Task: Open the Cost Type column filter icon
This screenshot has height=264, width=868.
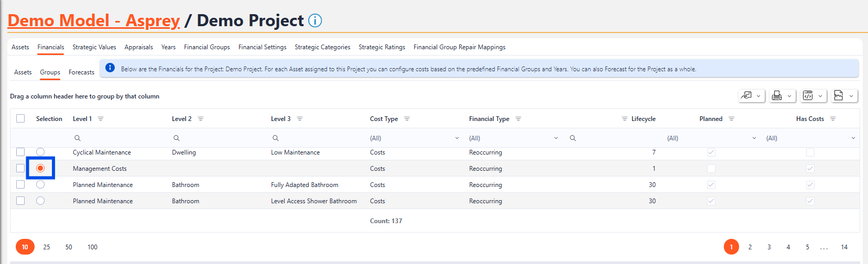Action: (407, 119)
